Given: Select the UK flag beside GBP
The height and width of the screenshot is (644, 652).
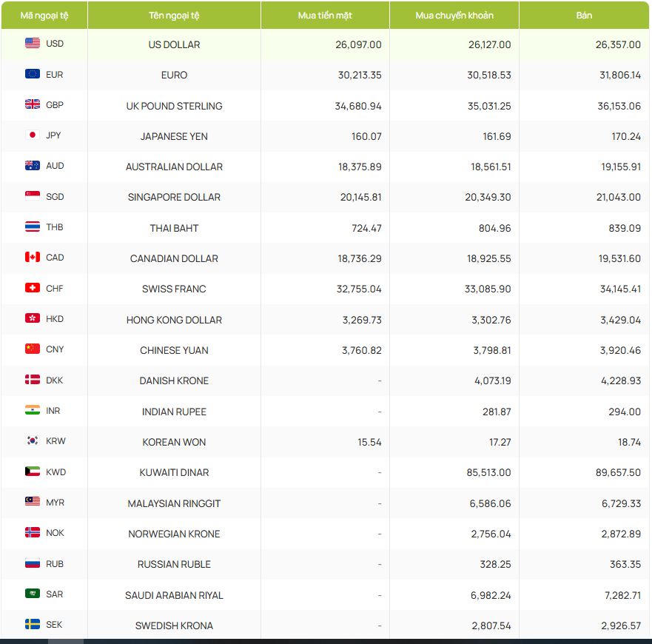Looking at the screenshot, I should click(x=33, y=105).
